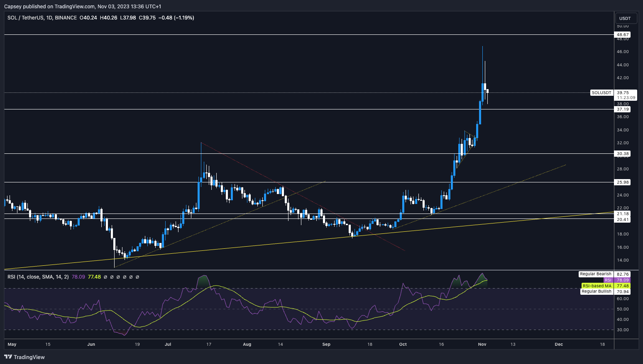Click the 32.00 price axis tick
Image resolution: width=643 pixels, height=364 pixels.
tap(623, 143)
